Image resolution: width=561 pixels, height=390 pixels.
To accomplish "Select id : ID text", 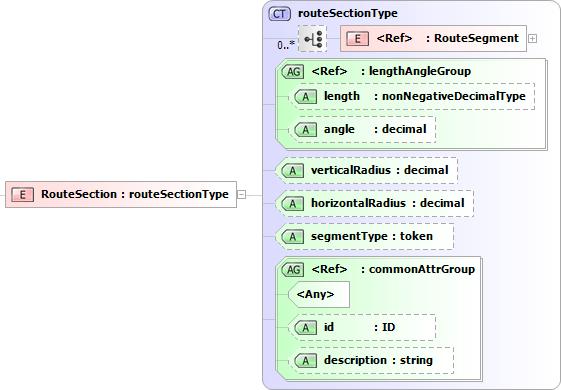I will click(x=359, y=327).
